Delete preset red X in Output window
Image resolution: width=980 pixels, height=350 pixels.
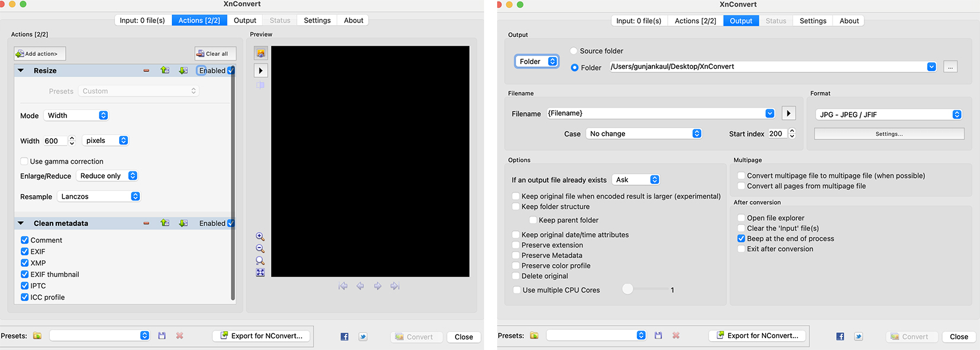(676, 335)
